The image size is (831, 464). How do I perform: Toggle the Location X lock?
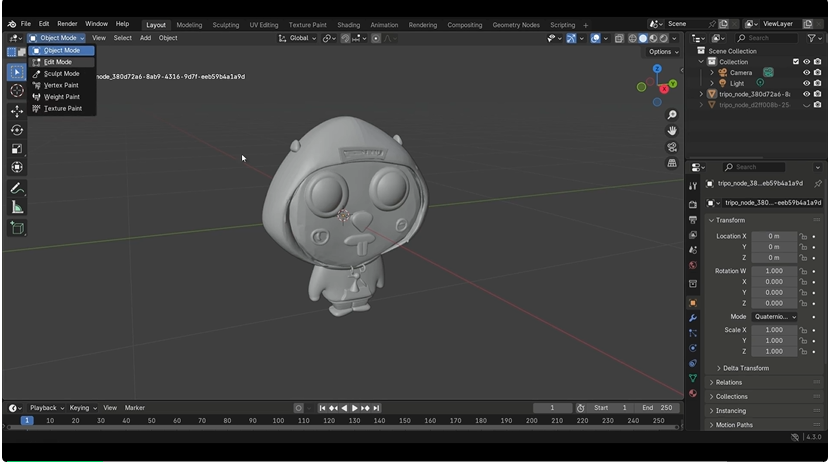(x=803, y=236)
